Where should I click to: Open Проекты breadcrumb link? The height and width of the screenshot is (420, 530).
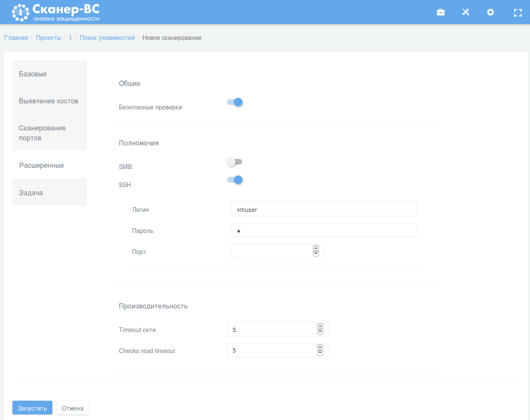point(48,38)
